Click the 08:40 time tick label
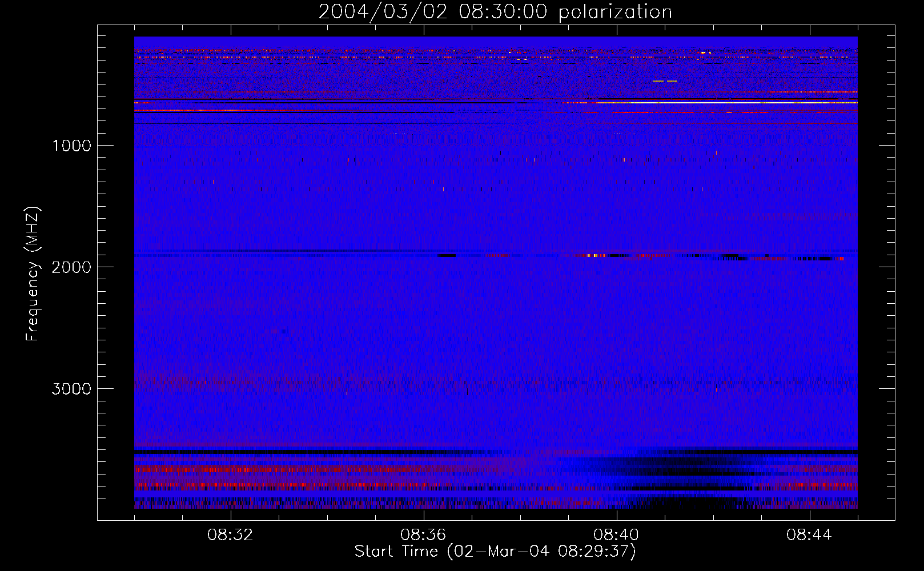924x571 pixels. pyautogui.click(x=616, y=535)
